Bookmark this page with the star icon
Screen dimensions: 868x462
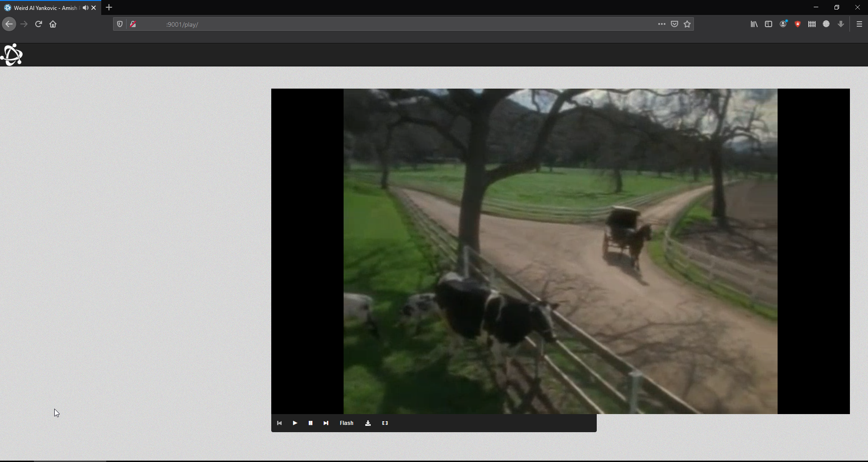coord(687,24)
